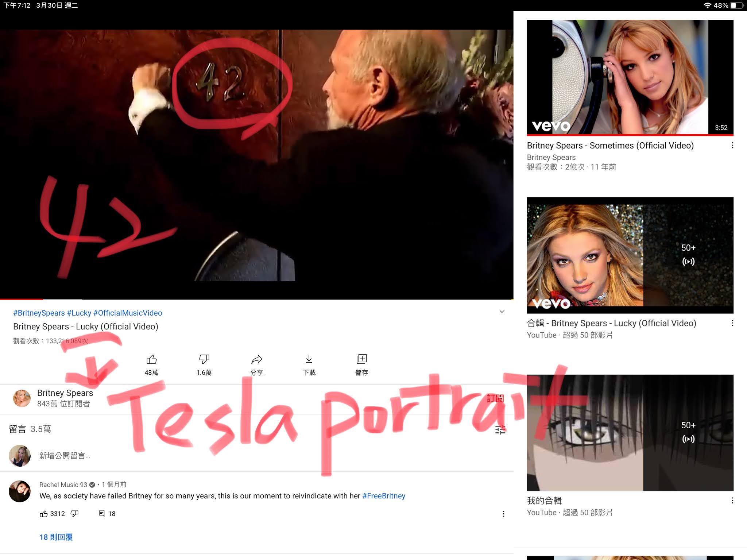Tap '觀看次數：2億次 · 11 年前' text
This screenshot has width=747, height=560.
pyautogui.click(x=572, y=167)
